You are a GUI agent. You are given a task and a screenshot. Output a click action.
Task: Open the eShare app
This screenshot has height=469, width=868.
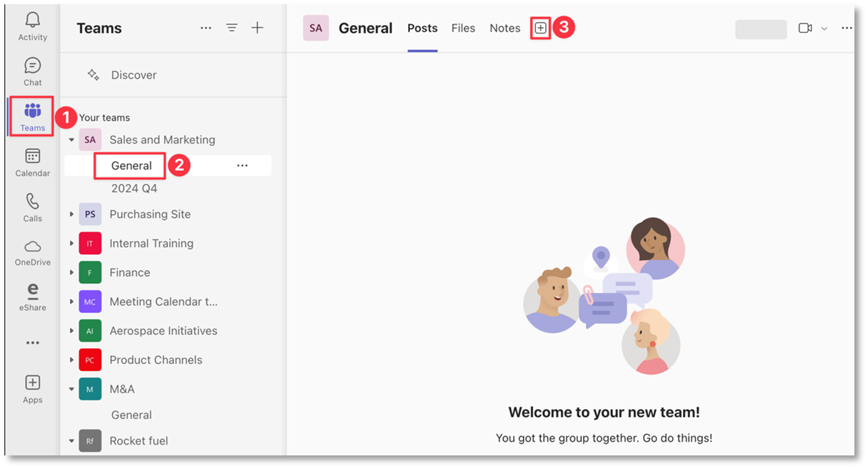tap(33, 297)
